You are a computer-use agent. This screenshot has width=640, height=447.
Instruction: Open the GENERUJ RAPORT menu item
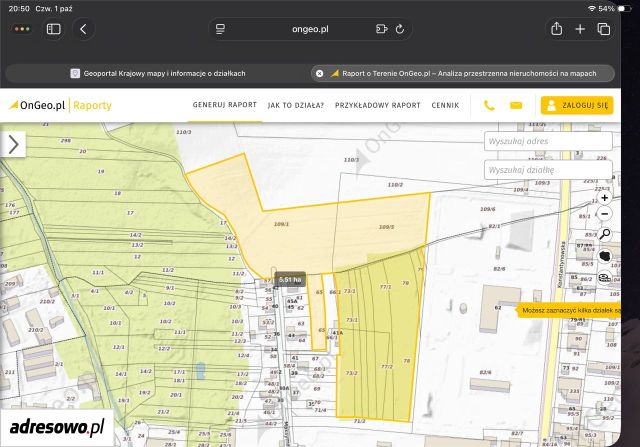224,105
